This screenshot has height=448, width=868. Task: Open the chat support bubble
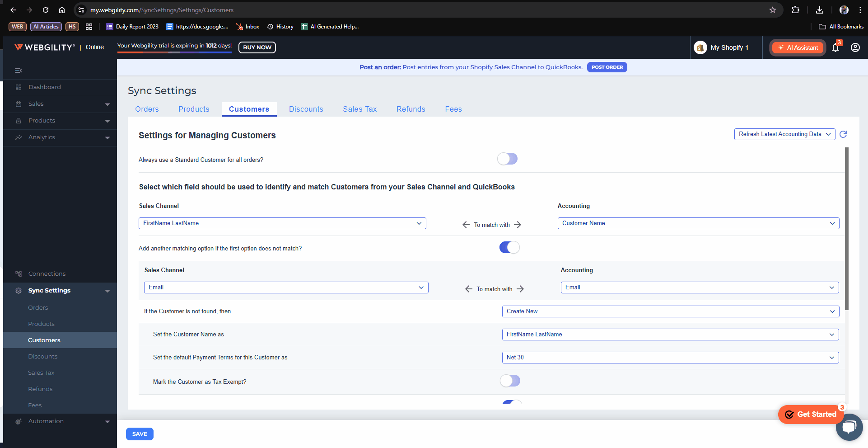(x=849, y=427)
